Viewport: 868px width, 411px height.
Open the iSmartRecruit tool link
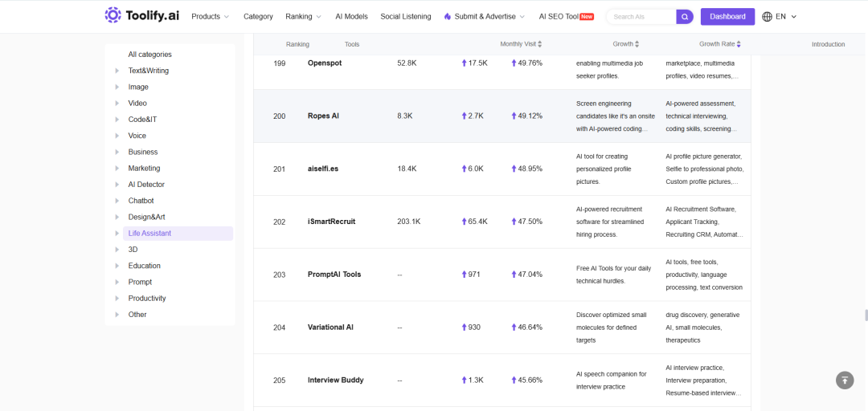tap(332, 222)
